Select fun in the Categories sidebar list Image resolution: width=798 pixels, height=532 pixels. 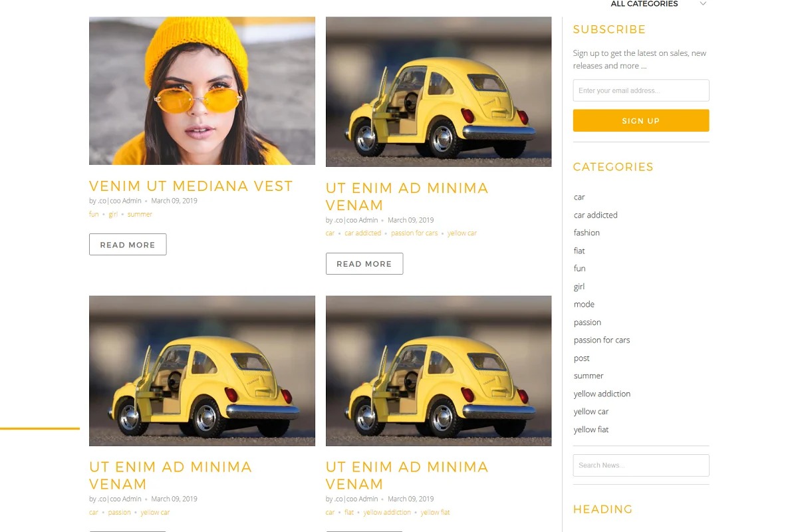(579, 269)
